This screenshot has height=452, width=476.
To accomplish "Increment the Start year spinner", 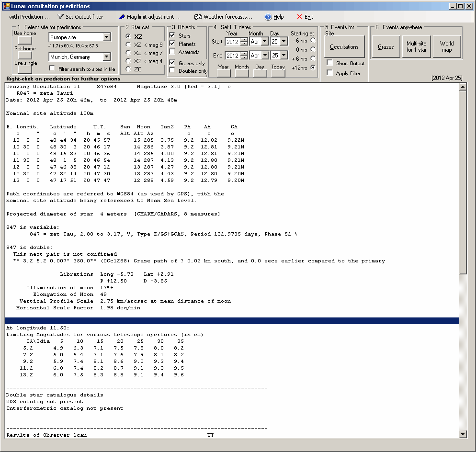I will 244,40.
